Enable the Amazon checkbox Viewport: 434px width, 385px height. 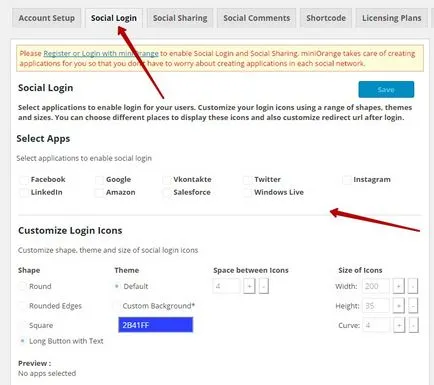click(x=99, y=193)
